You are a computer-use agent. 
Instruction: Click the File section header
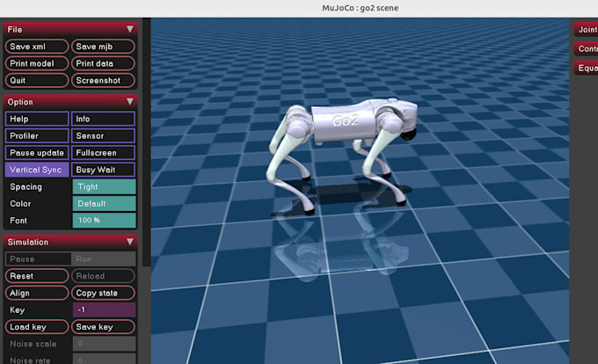[70, 29]
